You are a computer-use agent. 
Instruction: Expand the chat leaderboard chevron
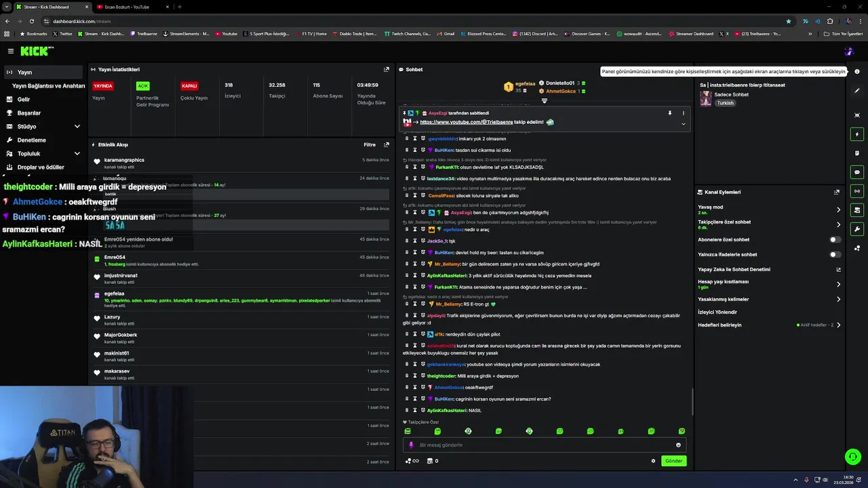point(544,101)
